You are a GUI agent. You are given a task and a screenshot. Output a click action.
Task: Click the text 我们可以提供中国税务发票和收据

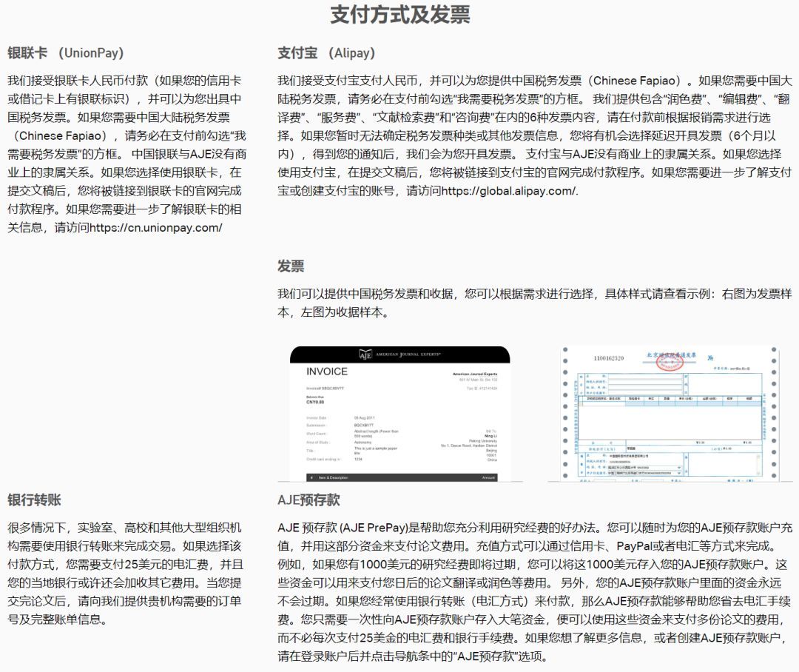pos(365,294)
